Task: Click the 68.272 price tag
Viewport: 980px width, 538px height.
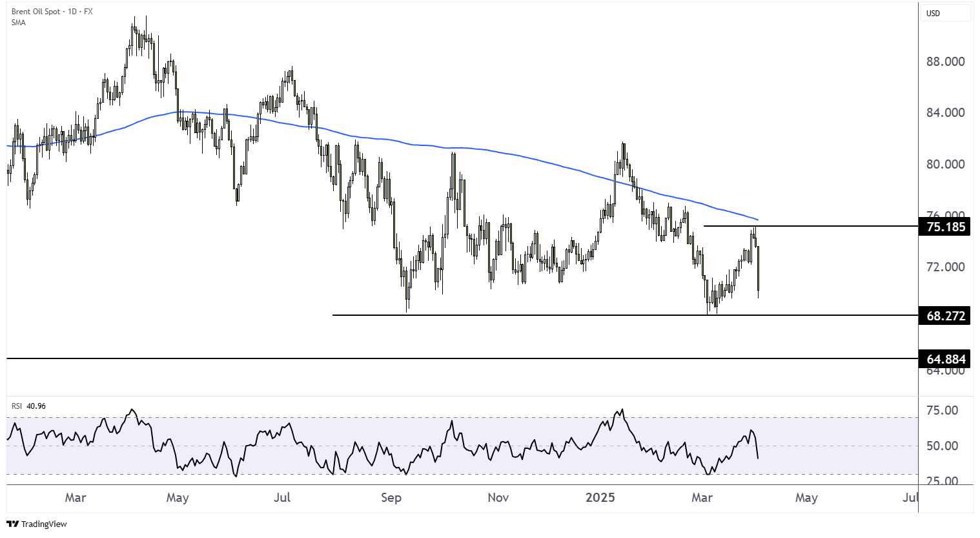Action: tap(945, 316)
